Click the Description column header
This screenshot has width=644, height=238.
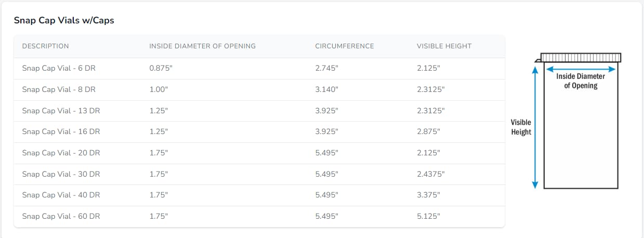pyautogui.click(x=46, y=46)
